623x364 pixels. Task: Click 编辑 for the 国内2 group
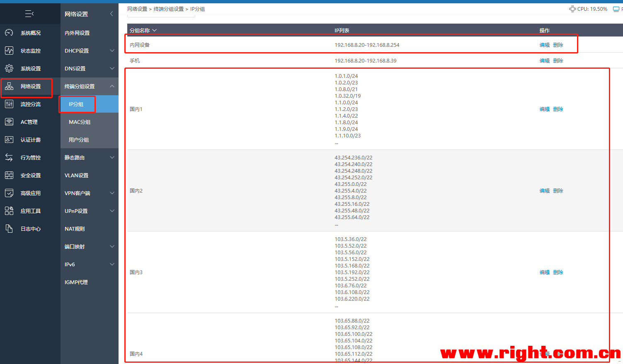pyautogui.click(x=544, y=191)
